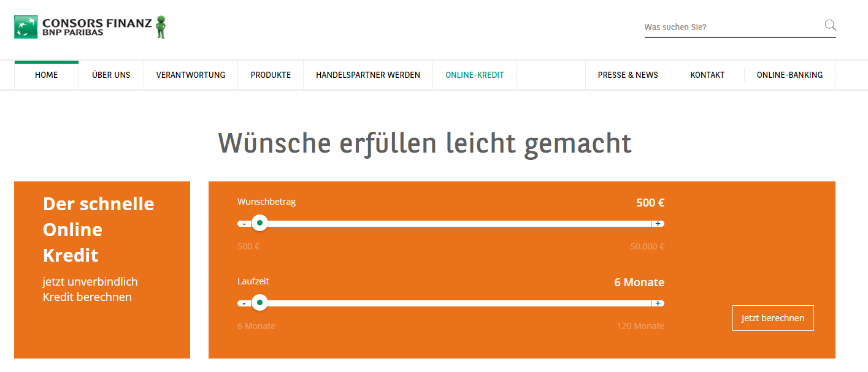Click the green mascot figure beside the logo
Image resolution: width=868 pixels, height=372 pixels.
pyautogui.click(x=161, y=27)
